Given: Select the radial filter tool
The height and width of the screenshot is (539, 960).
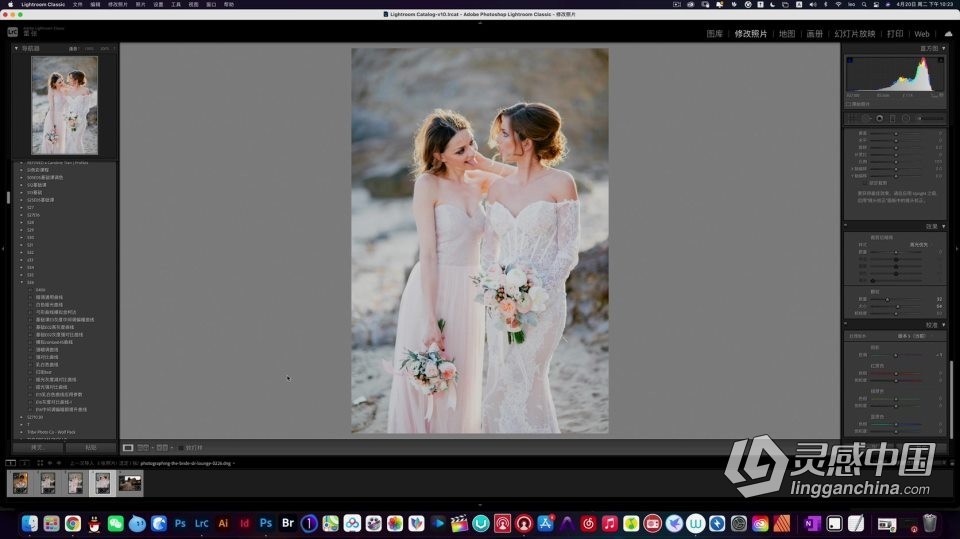Looking at the screenshot, I should coord(906,118).
